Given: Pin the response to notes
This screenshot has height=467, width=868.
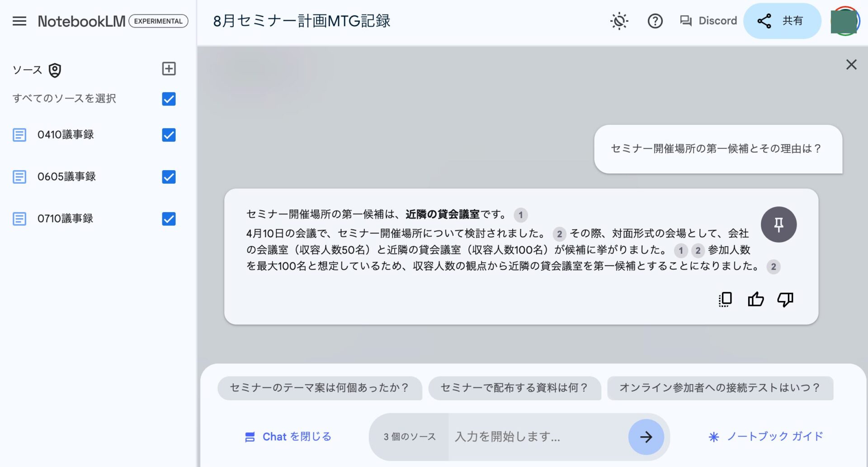Looking at the screenshot, I should coord(778,224).
